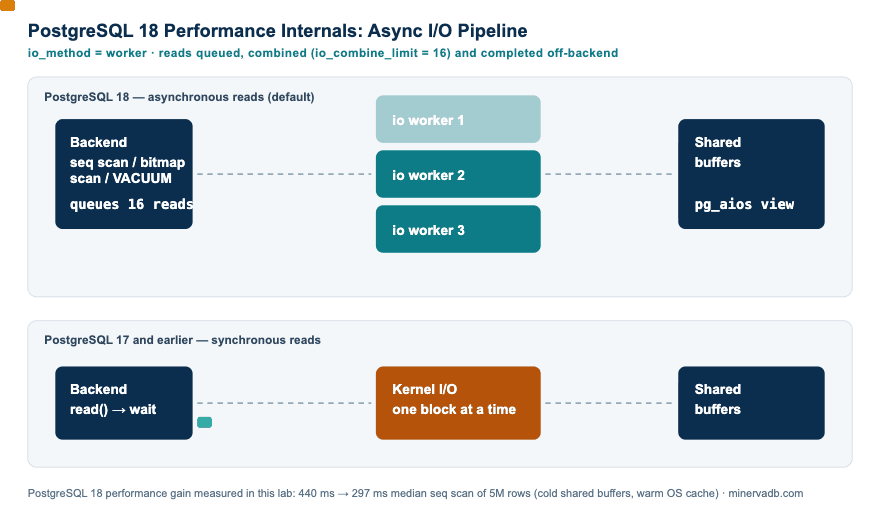Select the Backend 'read() → wait' box
Viewport: 880px width, 513px height.
pos(124,403)
